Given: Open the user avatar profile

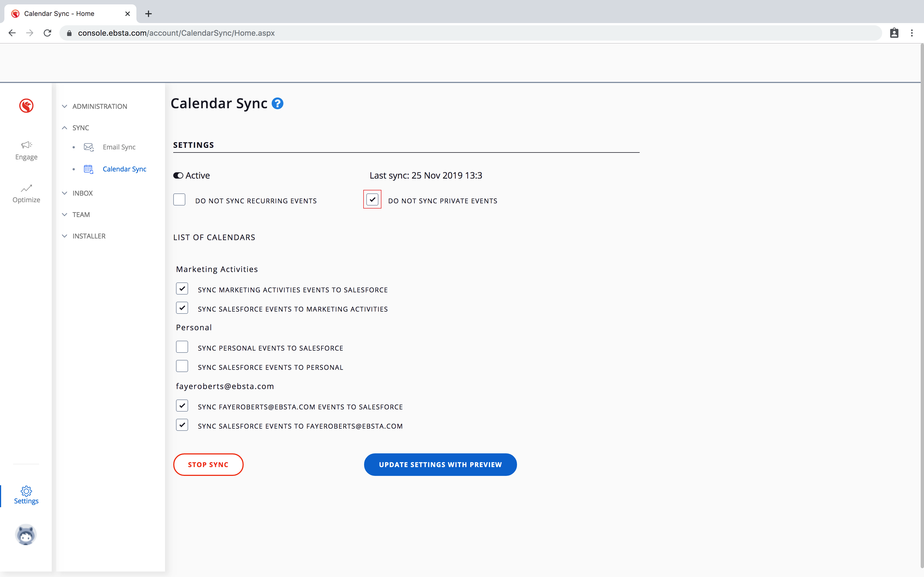Looking at the screenshot, I should click(x=26, y=534).
